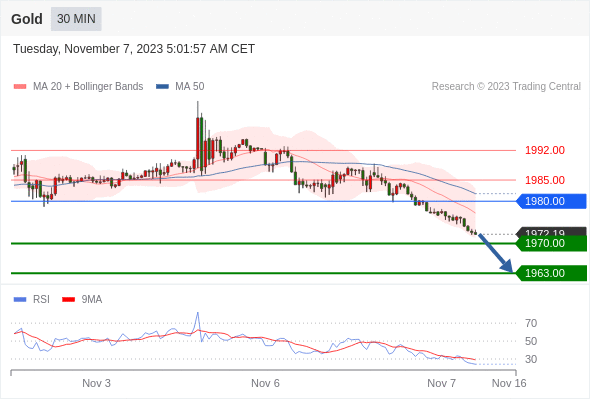Click the Research © 2023 Trading Central credit
Viewport: 590px width, 400px height.
tap(506, 87)
